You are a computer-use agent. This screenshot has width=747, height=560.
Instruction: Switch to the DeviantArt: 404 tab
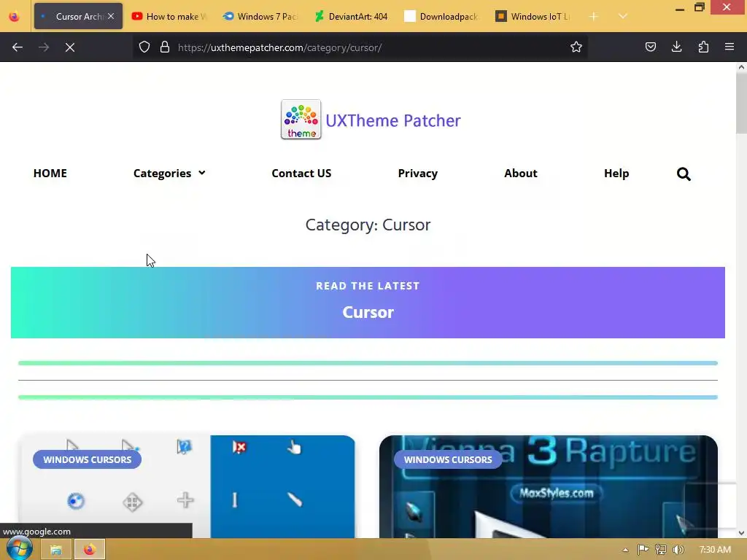coord(351,17)
